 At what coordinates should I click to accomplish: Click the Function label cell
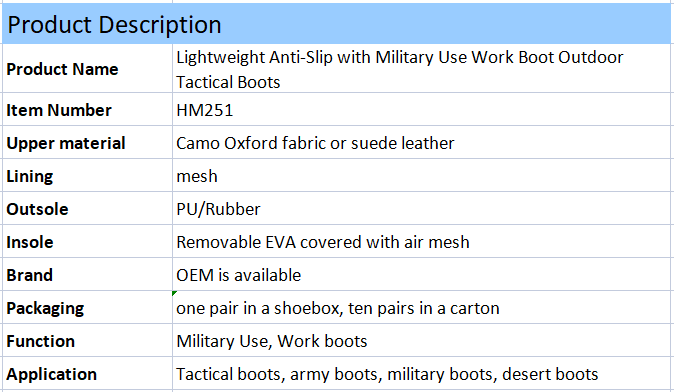coord(87,340)
